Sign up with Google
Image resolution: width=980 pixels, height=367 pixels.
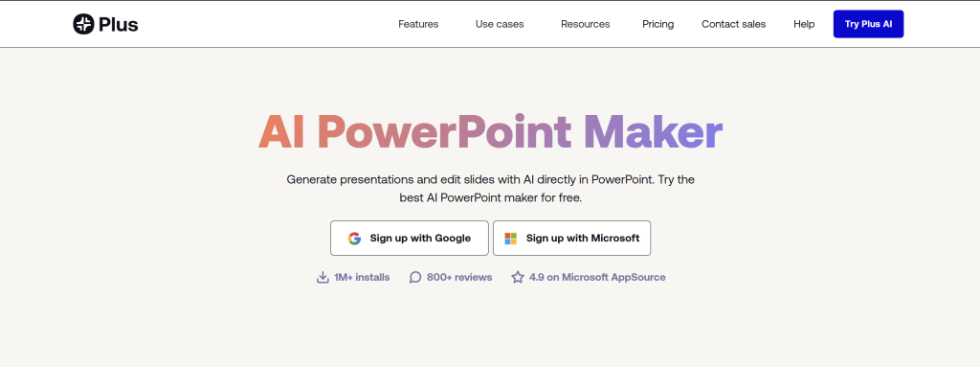click(x=410, y=238)
